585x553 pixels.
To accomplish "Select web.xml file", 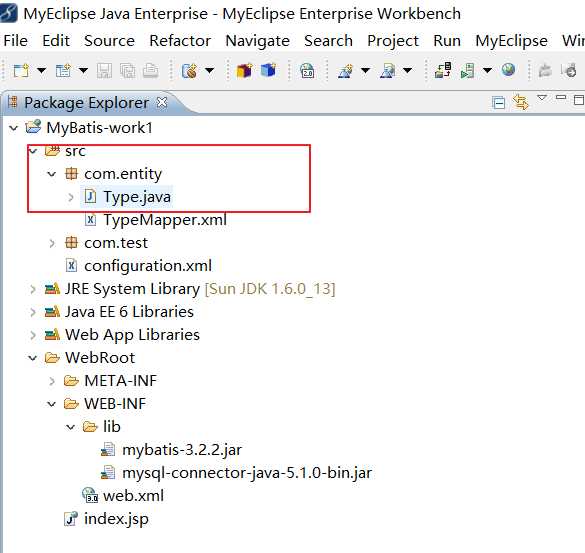I will (x=134, y=496).
